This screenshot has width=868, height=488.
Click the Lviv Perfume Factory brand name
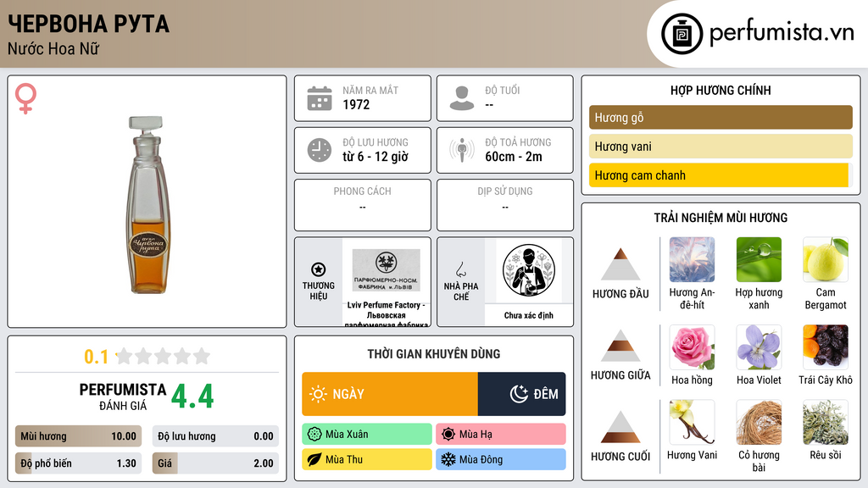(386, 315)
